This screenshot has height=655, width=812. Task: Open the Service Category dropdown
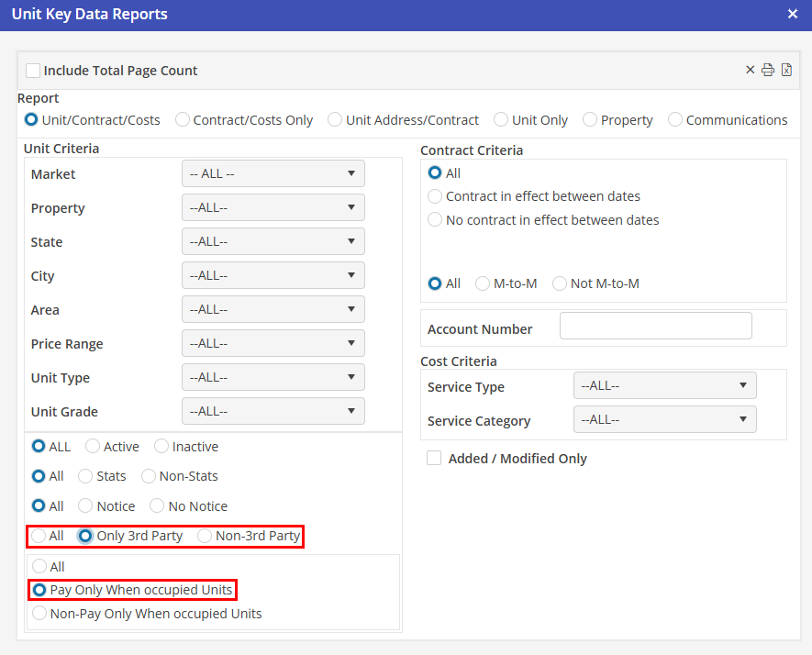tap(664, 420)
